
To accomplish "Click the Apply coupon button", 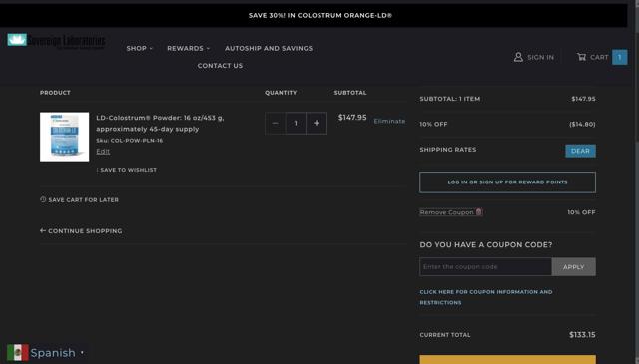I will (x=574, y=267).
